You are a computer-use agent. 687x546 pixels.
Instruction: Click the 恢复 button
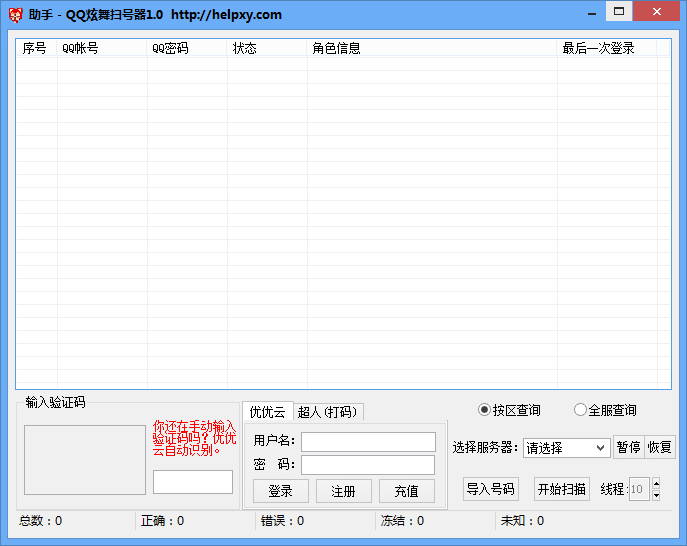(x=660, y=447)
